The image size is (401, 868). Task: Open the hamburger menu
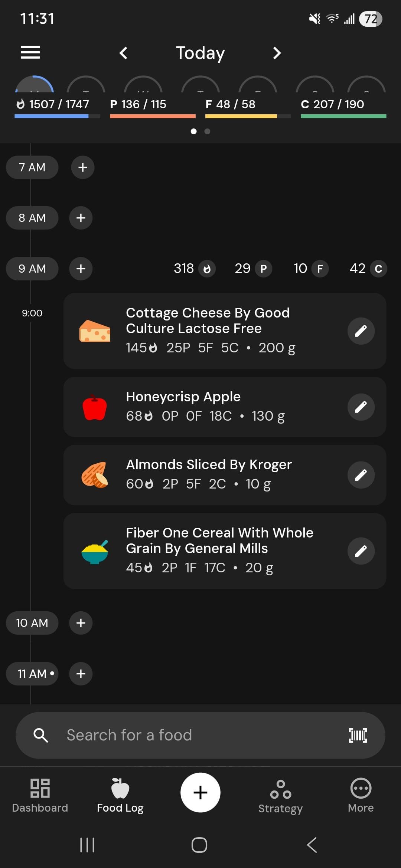[x=30, y=52]
